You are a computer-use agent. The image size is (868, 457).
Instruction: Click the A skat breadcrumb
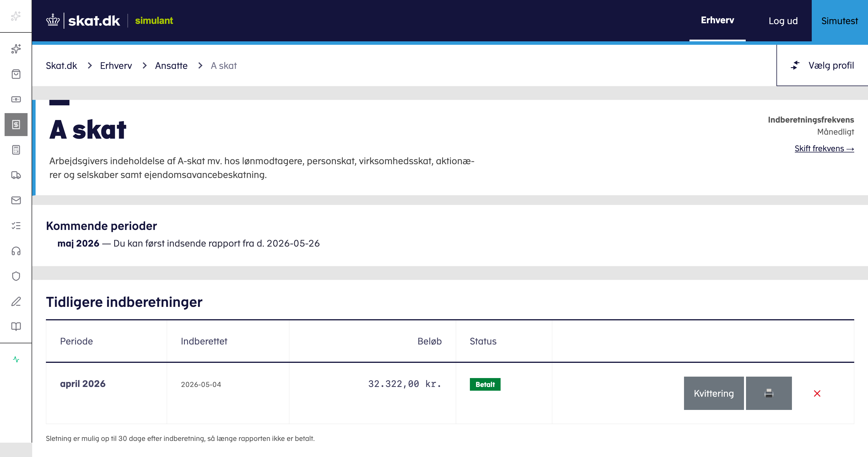pyautogui.click(x=224, y=65)
